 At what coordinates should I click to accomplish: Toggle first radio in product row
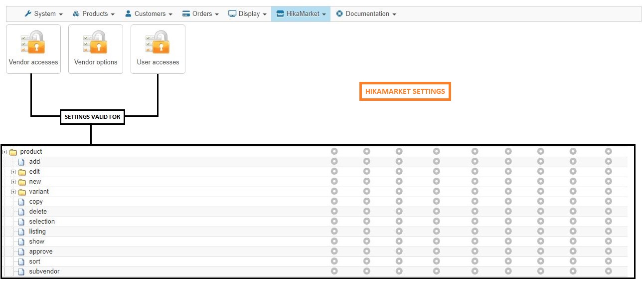point(334,151)
